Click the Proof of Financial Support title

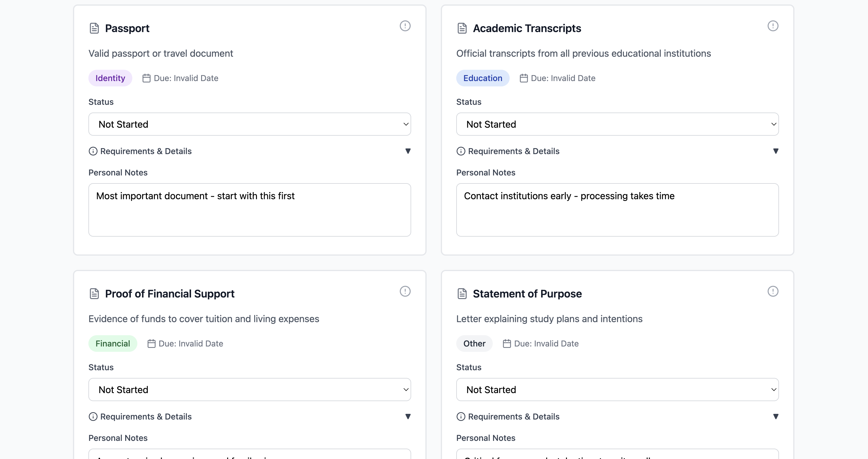pos(169,294)
